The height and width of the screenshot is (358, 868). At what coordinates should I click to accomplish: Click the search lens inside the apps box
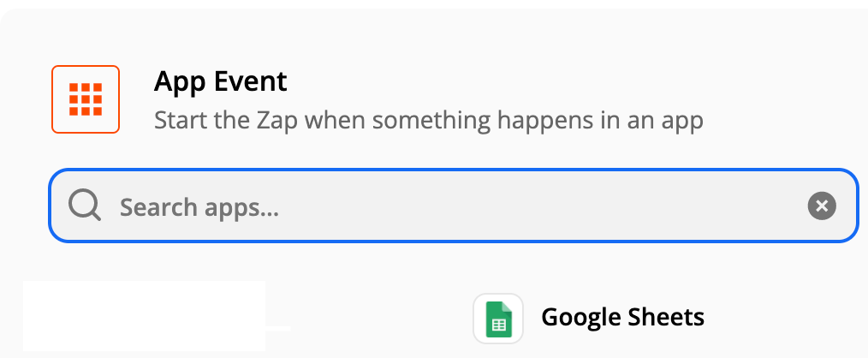click(85, 206)
